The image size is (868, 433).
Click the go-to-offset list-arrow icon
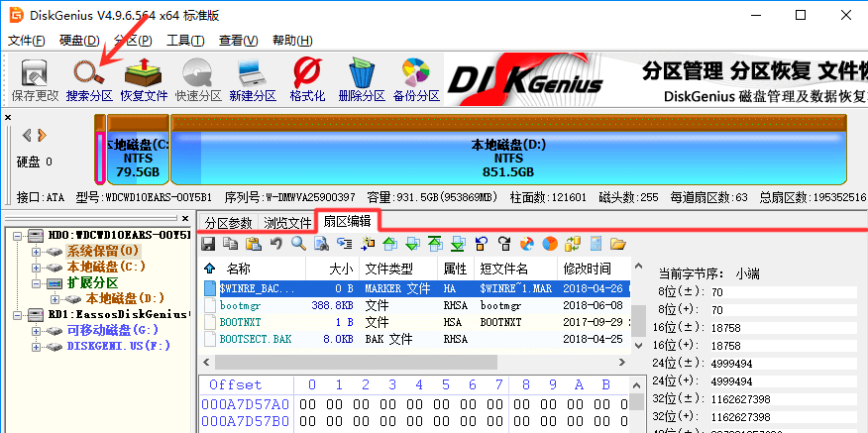[344, 243]
